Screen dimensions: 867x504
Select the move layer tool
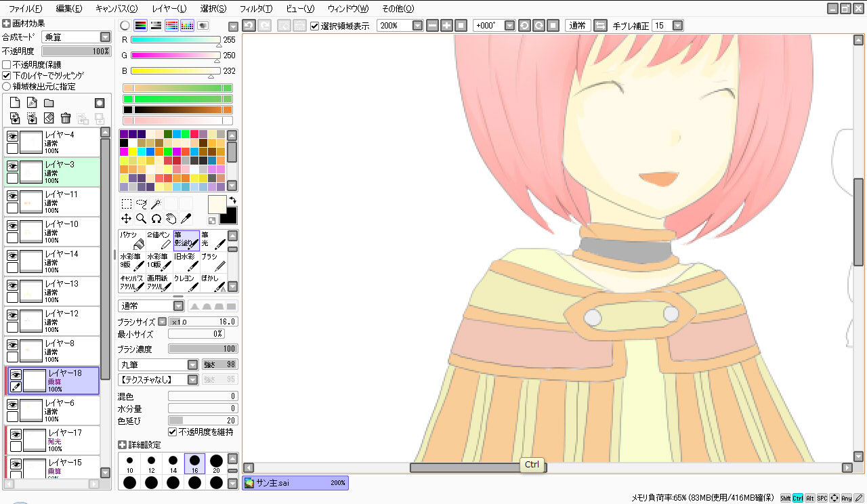(126, 218)
